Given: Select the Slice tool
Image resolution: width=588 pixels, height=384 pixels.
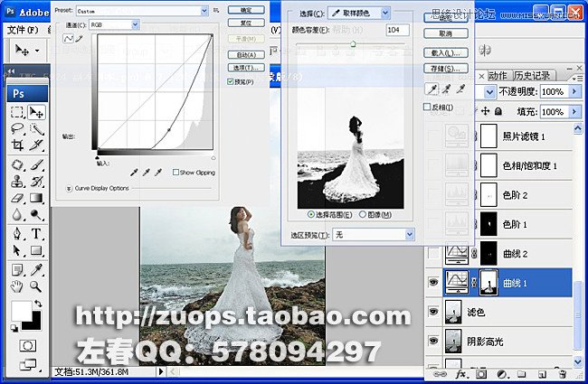Looking at the screenshot, I should (36, 145).
